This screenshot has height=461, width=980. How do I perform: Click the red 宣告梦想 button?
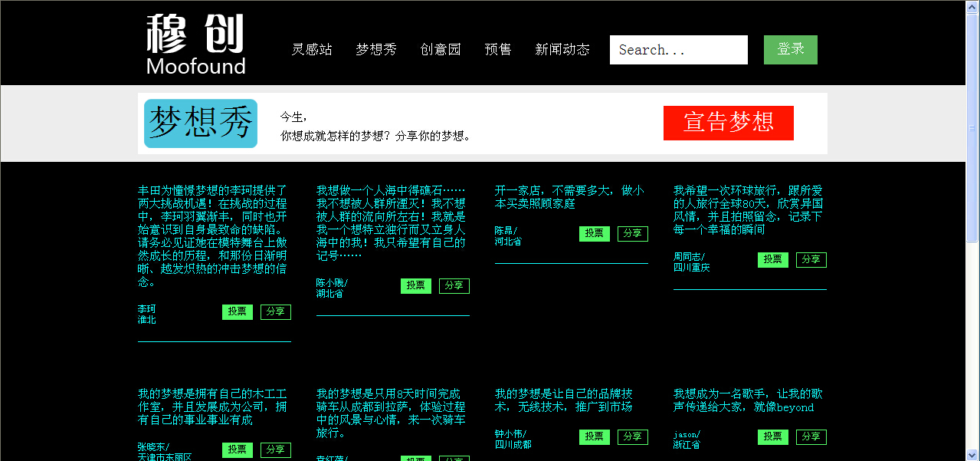[x=728, y=123]
